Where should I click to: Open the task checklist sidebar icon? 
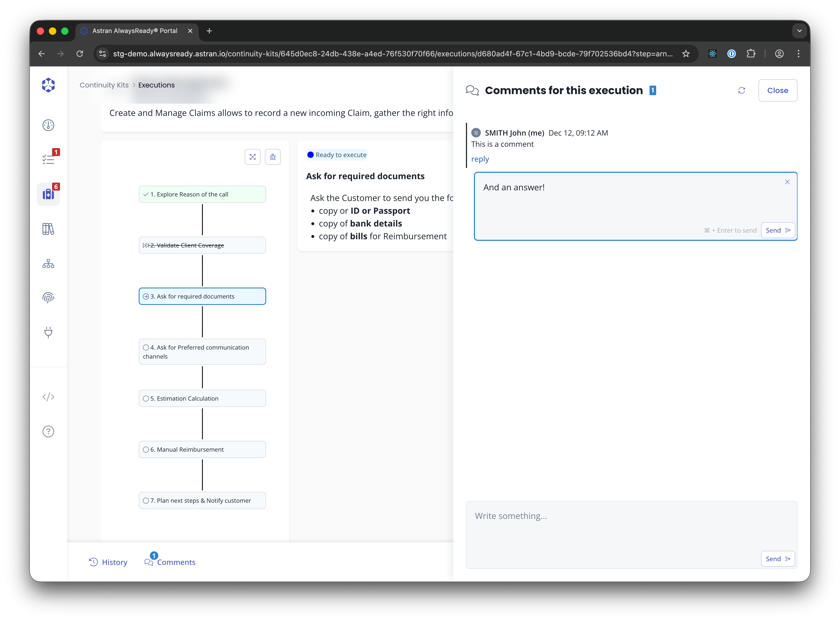coord(48,160)
